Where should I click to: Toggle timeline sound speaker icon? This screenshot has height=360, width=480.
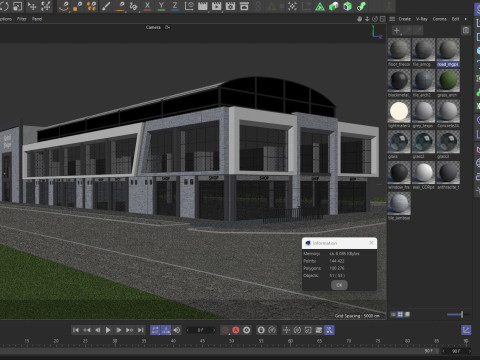click(x=177, y=330)
